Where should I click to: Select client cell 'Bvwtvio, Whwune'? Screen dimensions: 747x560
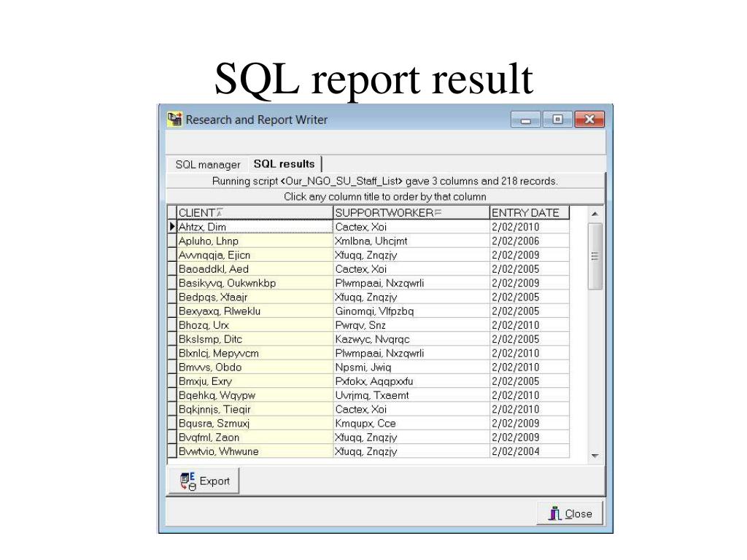coord(255,451)
